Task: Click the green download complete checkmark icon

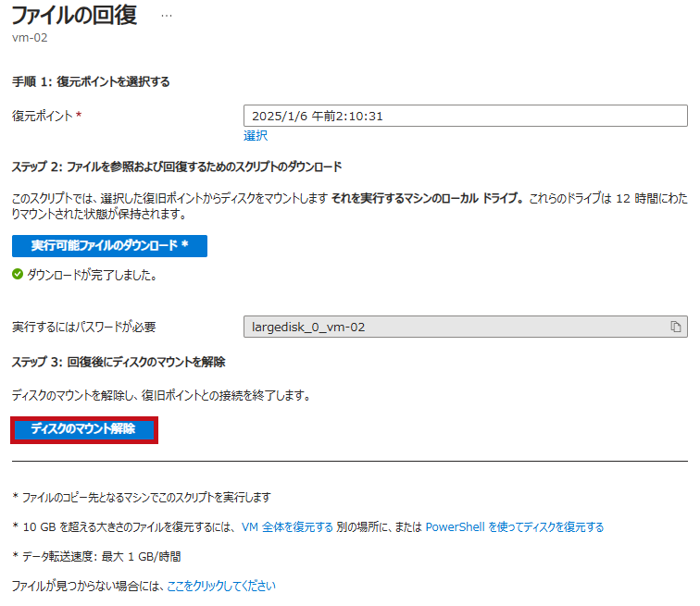Action: click(18, 274)
